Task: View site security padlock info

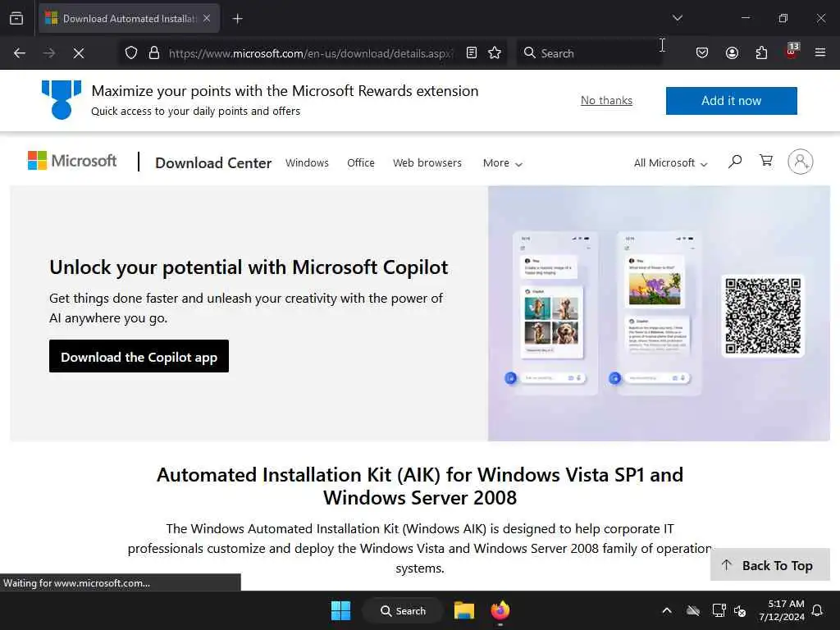Action: (x=154, y=53)
